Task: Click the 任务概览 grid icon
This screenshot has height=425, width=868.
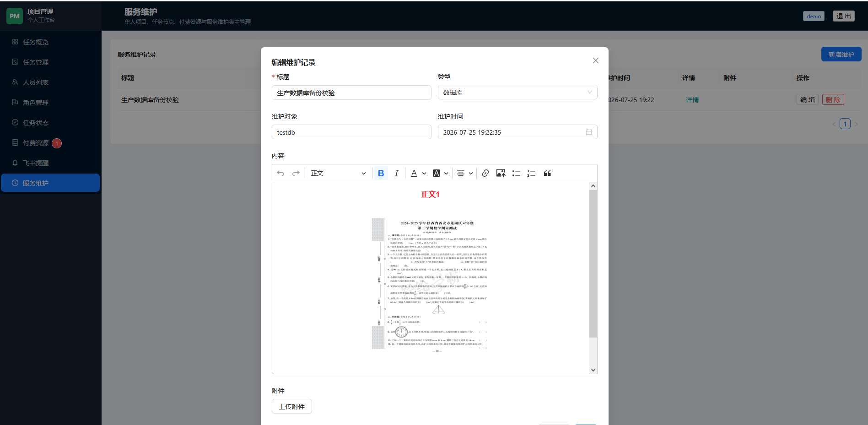Action: tap(15, 42)
